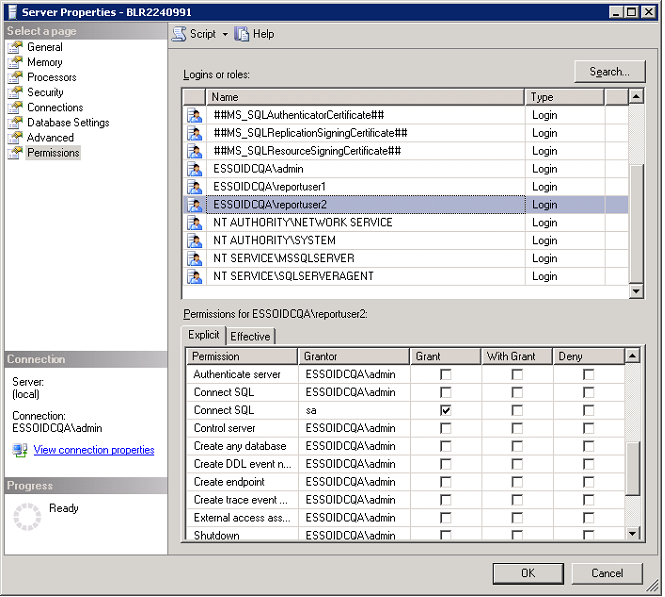Select the Database Settings page
The width and height of the screenshot is (665, 597).
68,123
